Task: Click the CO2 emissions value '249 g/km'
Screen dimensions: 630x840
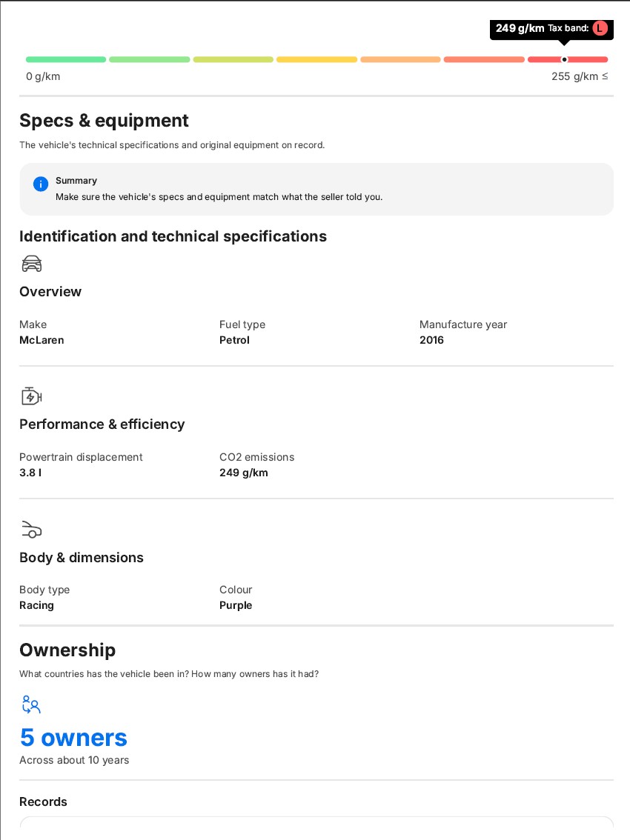Action: [243, 473]
